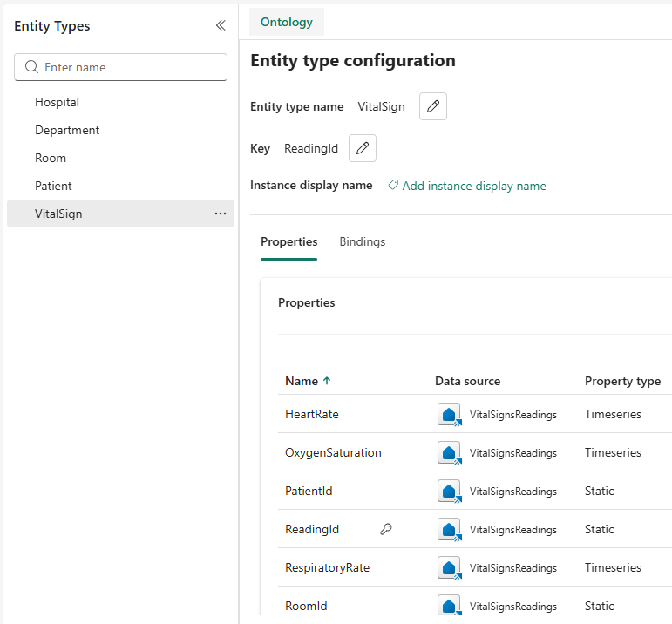Click VitalSignsReadings in the ReadingId row

pyautogui.click(x=513, y=530)
